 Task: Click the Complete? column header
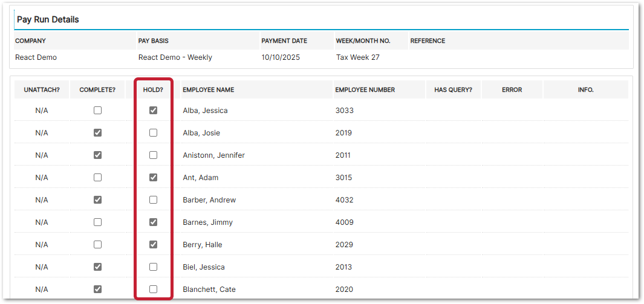[97, 90]
